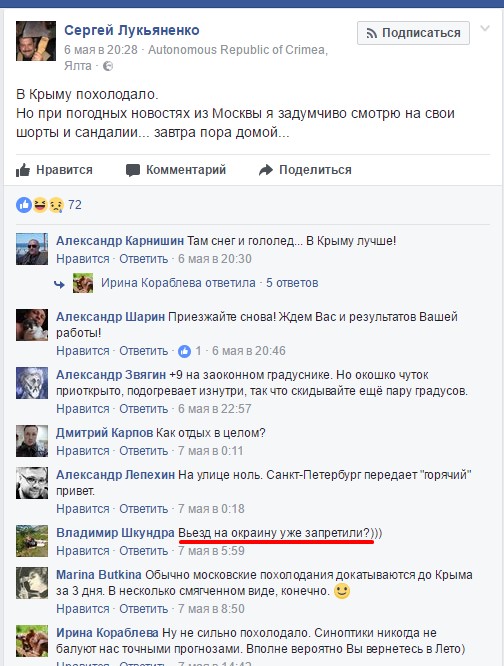Click the like icon on Александр Шарин's comment
Screen dimensions: 504x666
(x=184, y=351)
